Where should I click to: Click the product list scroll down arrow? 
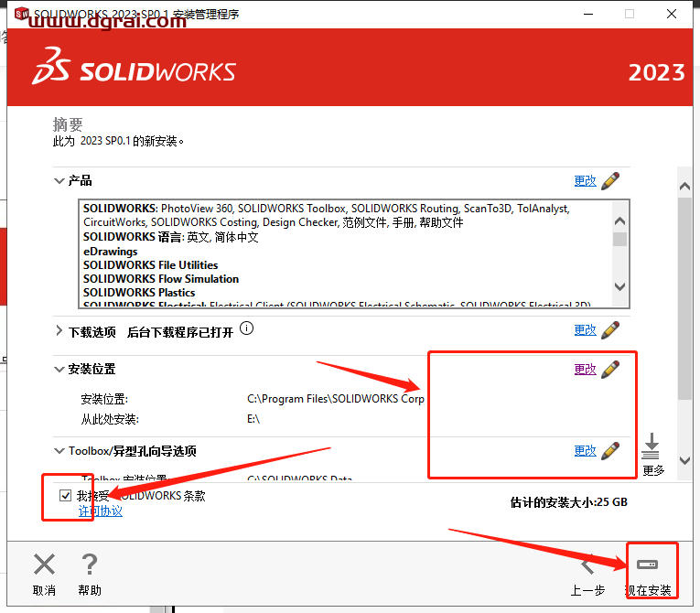pos(619,286)
